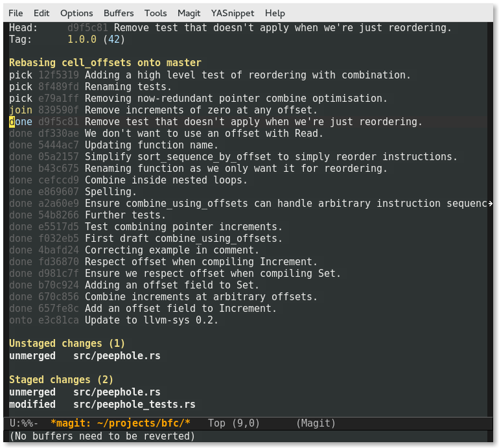Viewport: 499px width, 448px height.
Task: Select staged file src/peephole_tests.rs
Action: pos(134,404)
